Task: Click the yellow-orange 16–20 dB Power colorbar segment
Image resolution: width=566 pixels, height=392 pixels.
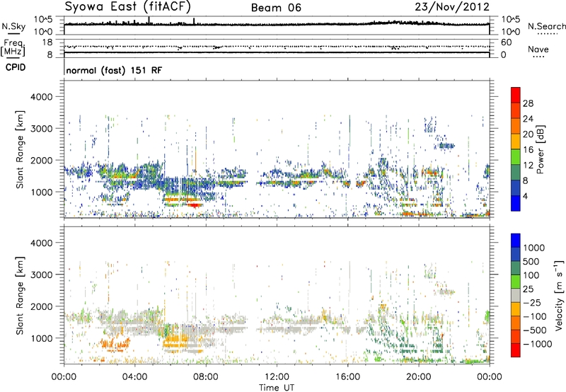Action: (x=516, y=142)
